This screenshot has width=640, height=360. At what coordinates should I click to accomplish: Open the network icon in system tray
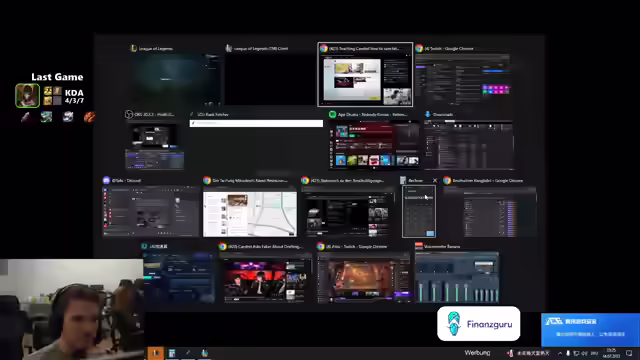pos(576,353)
